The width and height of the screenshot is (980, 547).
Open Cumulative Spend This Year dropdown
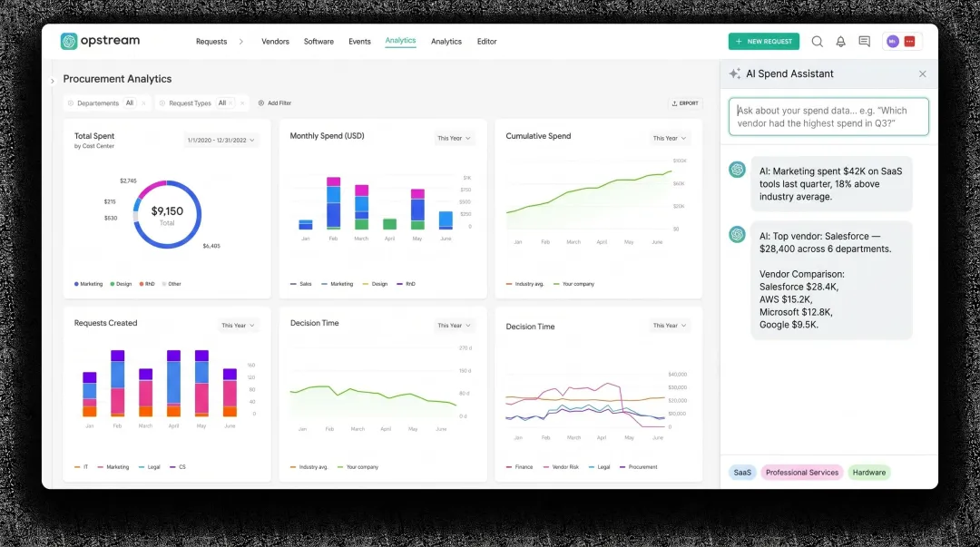670,138
